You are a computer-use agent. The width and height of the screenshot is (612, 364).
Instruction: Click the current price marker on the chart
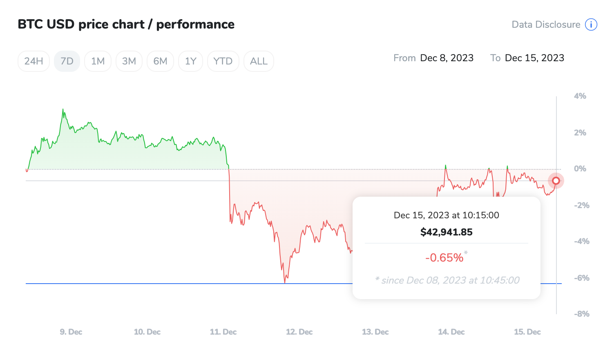pyautogui.click(x=556, y=181)
